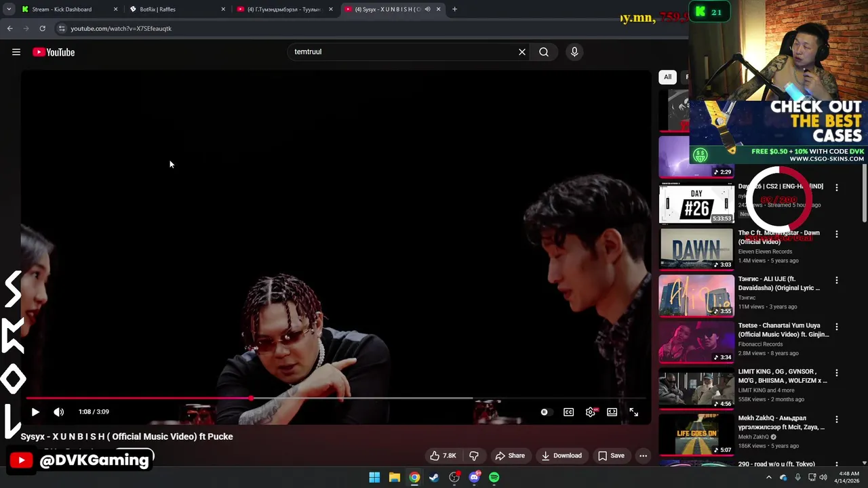This screenshot has height=488, width=868.
Task: Start voice search with the microphone
Action: [x=574, y=52]
